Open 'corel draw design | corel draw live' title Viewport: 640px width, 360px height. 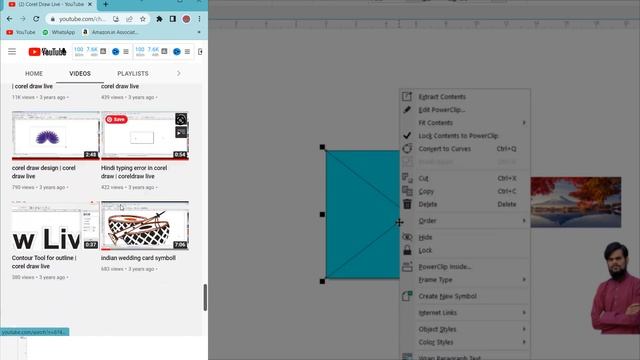[44, 172]
